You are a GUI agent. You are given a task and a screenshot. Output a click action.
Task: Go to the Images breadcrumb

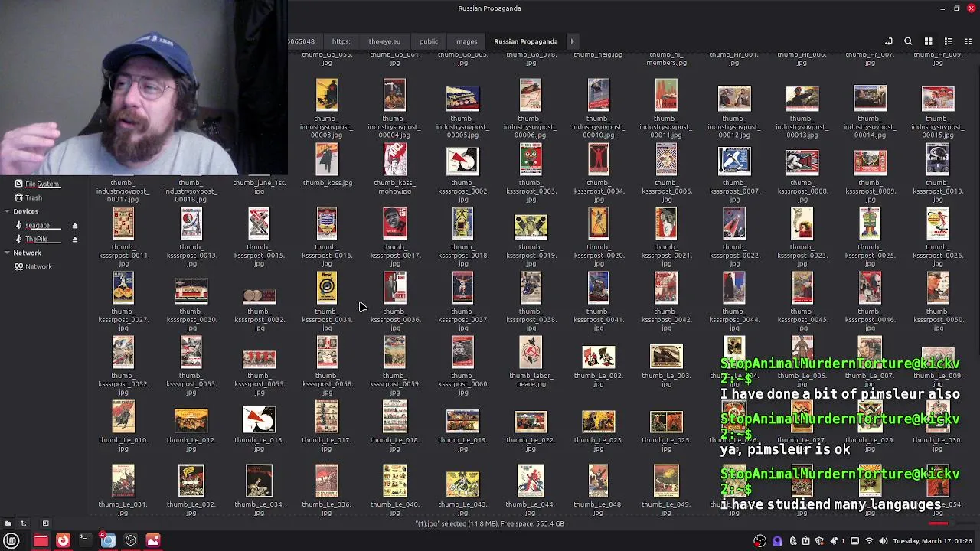pyautogui.click(x=465, y=41)
